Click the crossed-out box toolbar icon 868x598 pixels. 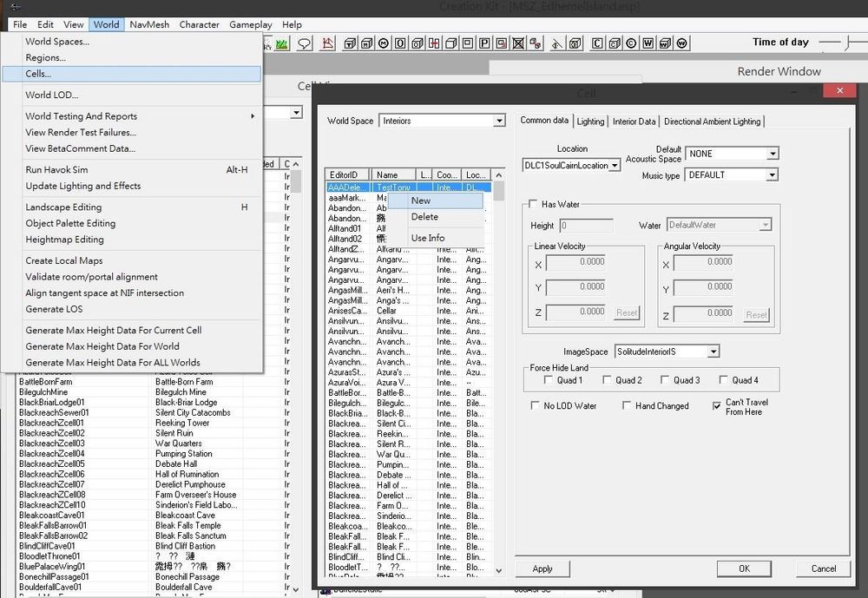pos(517,43)
